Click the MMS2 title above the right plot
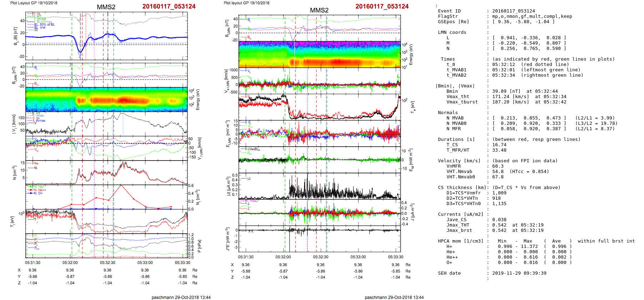Screen dimensions: 644x300 click(x=319, y=10)
